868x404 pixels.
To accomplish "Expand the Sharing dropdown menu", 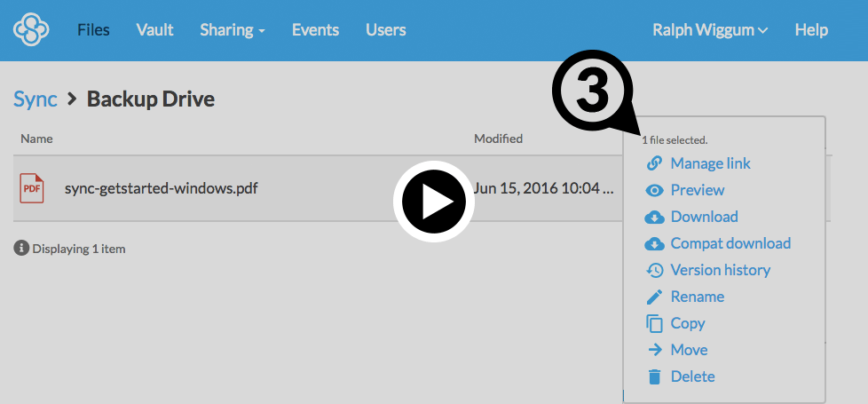I will coord(233,30).
